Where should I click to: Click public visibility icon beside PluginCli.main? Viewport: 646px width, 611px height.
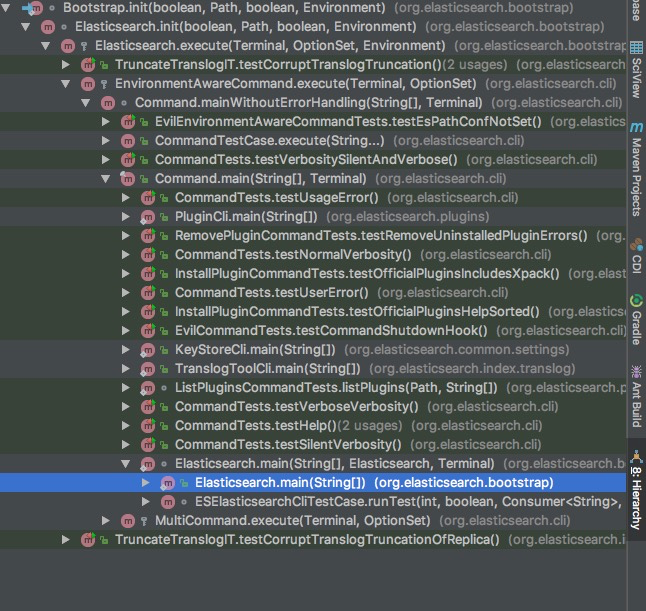pyautogui.click(x=164, y=217)
